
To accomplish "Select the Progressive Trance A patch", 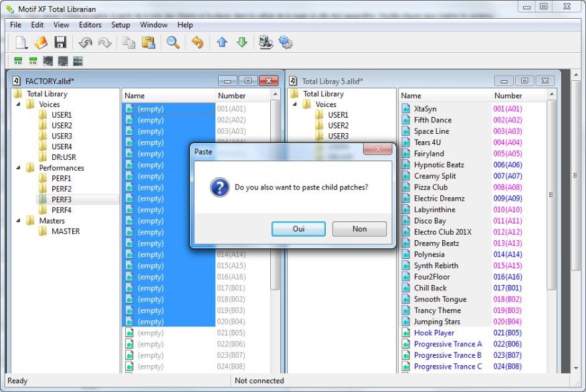I will [448, 344].
